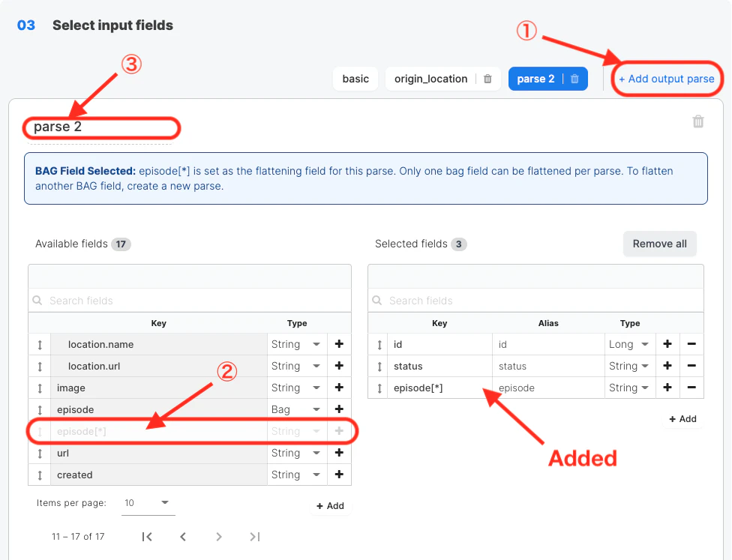The width and height of the screenshot is (732, 560).
Task: Add location.url field with plus icon
Action: click(x=340, y=365)
